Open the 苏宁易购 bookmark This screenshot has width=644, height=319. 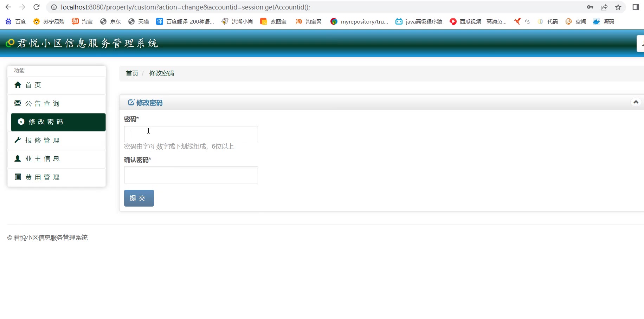point(49,21)
